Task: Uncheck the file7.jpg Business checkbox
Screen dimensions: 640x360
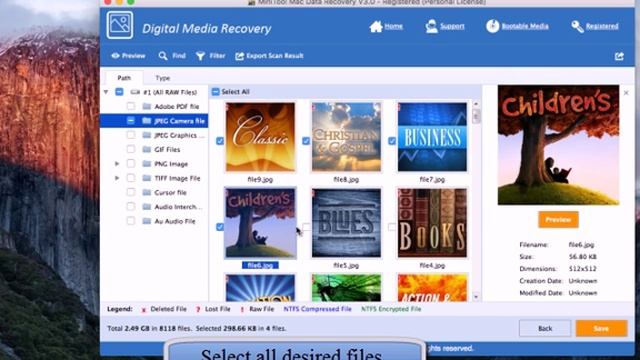Action: (x=392, y=141)
